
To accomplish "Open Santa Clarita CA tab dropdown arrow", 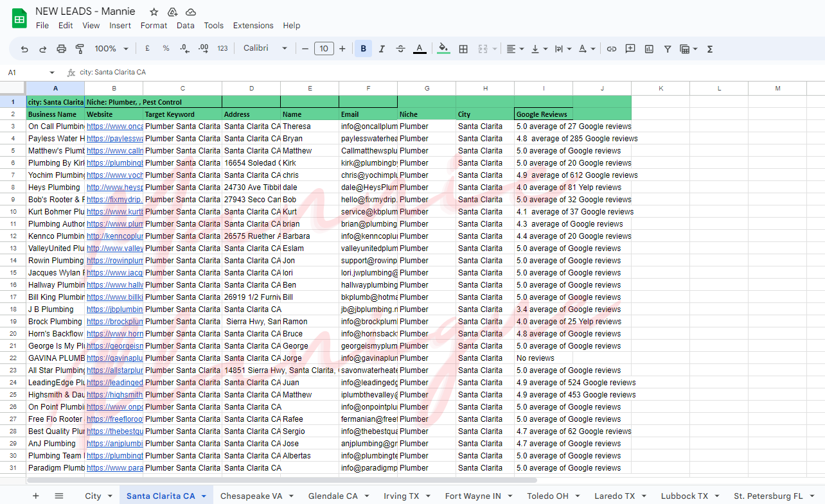I will 204,496.
